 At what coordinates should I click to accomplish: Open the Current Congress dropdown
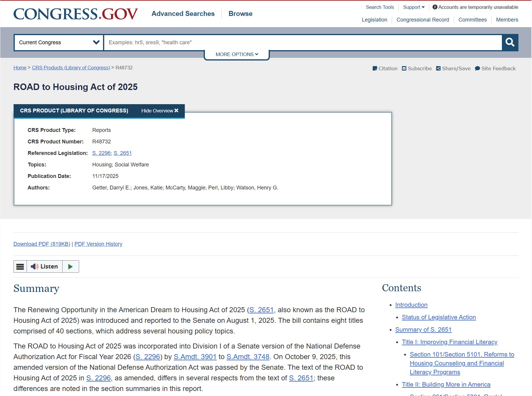[x=59, y=42]
